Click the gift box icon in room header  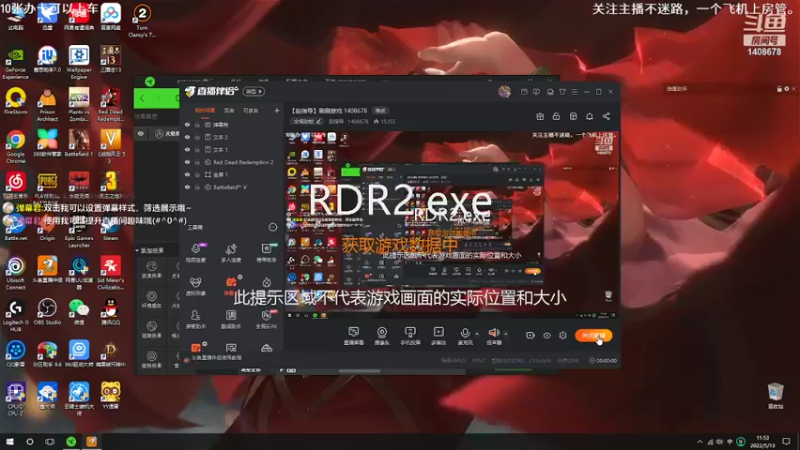pos(540,116)
